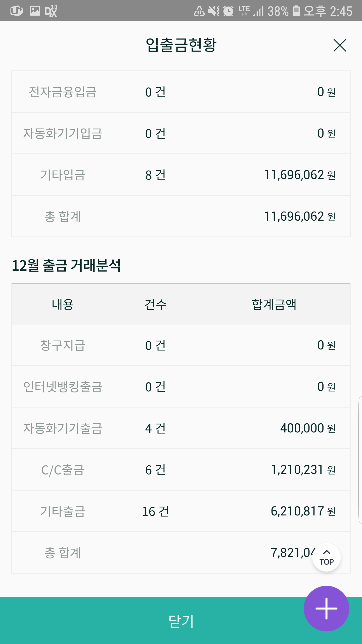
Task: Tap the 인터넷뱅킹출금 row
Action: point(181,387)
